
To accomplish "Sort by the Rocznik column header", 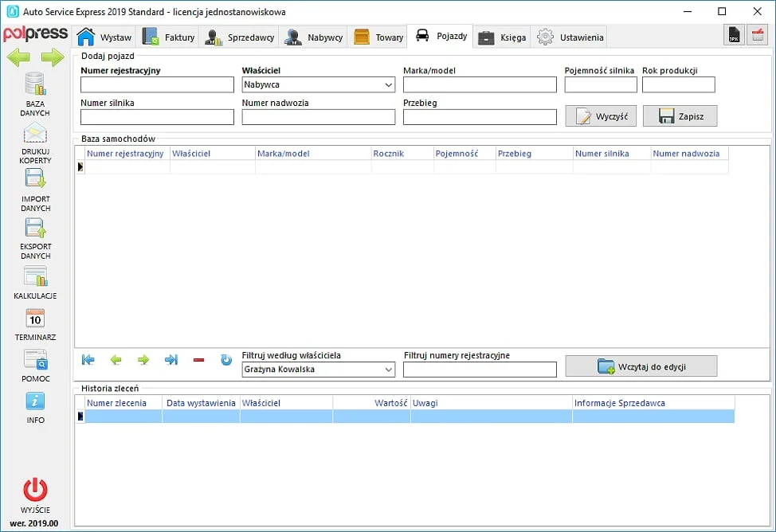I will 402,154.
